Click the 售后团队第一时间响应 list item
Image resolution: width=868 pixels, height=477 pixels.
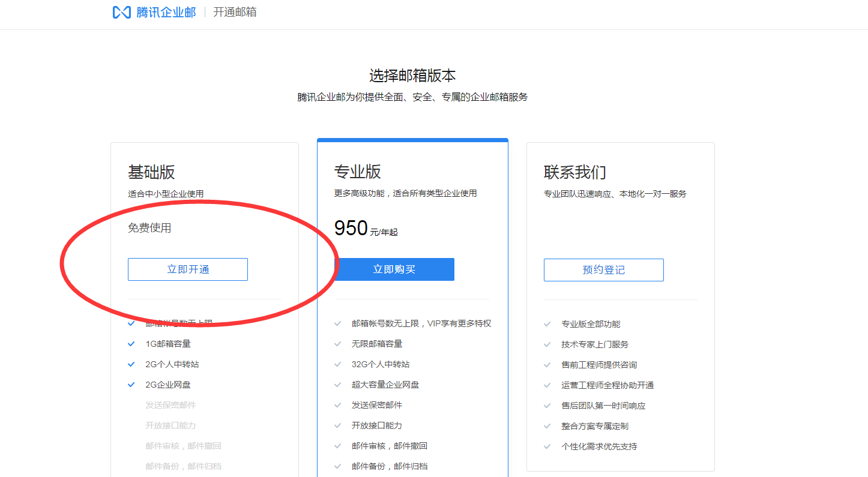pos(603,406)
